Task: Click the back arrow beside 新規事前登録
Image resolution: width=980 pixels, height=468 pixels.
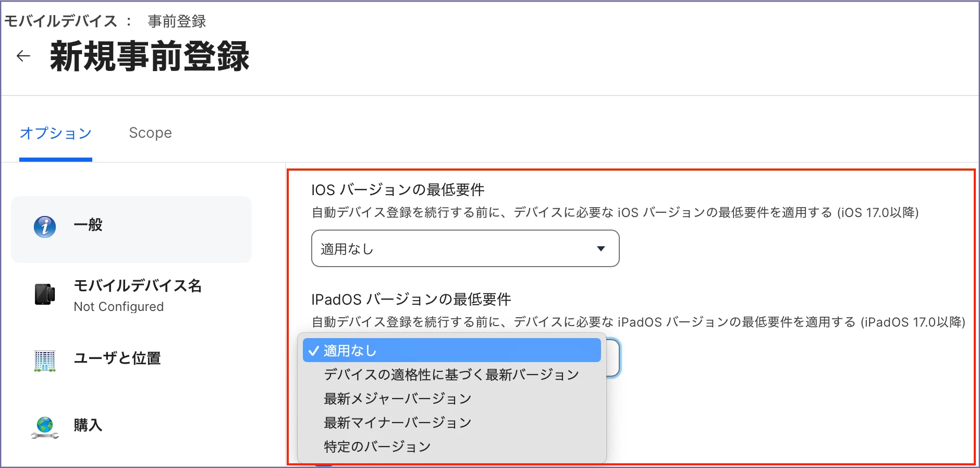Action: click(x=23, y=56)
